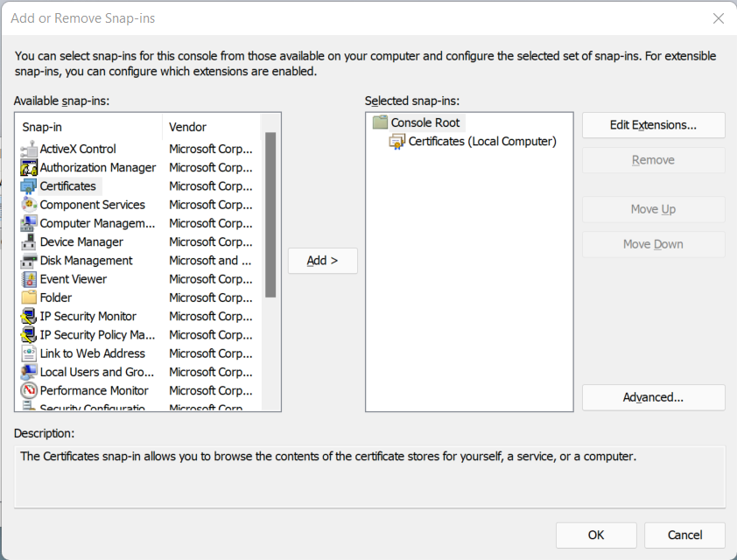The image size is (737, 560).
Task: Click the Snap-in column header
Action: point(88,127)
